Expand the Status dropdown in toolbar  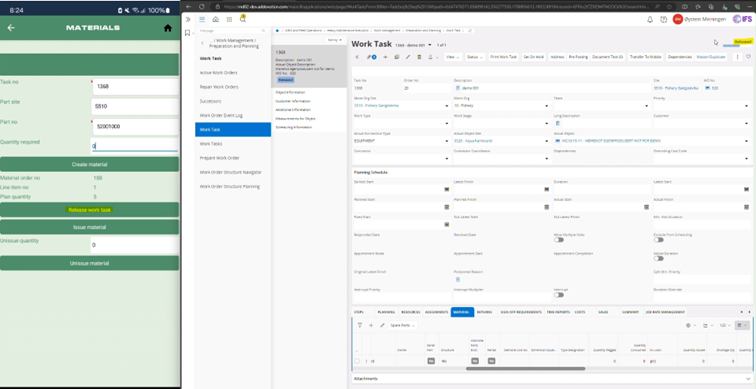pos(474,57)
